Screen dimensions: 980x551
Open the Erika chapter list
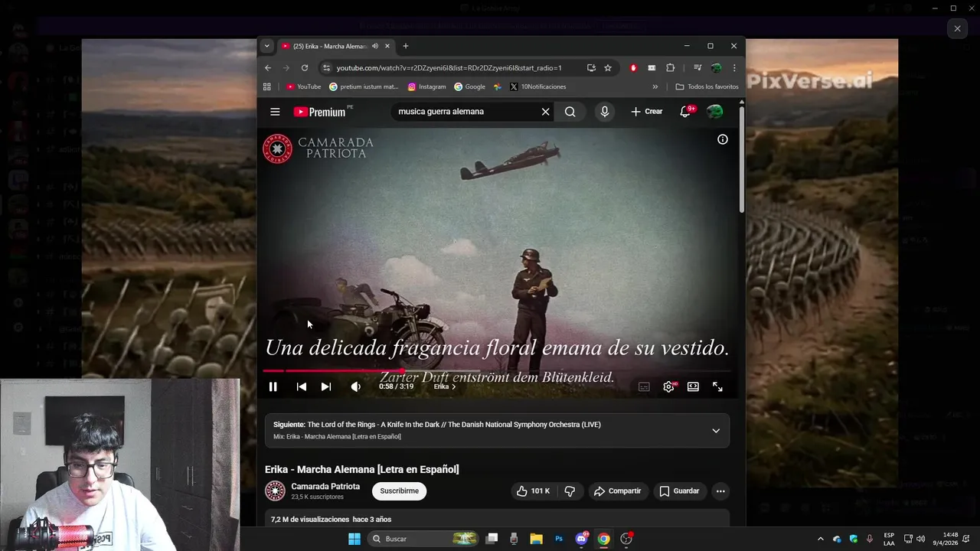coord(445,386)
